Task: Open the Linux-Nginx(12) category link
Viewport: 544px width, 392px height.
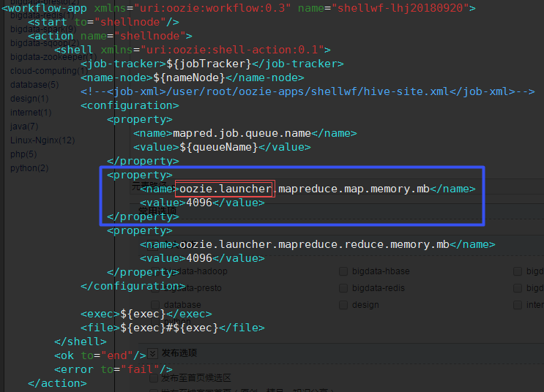Action: [42, 140]
